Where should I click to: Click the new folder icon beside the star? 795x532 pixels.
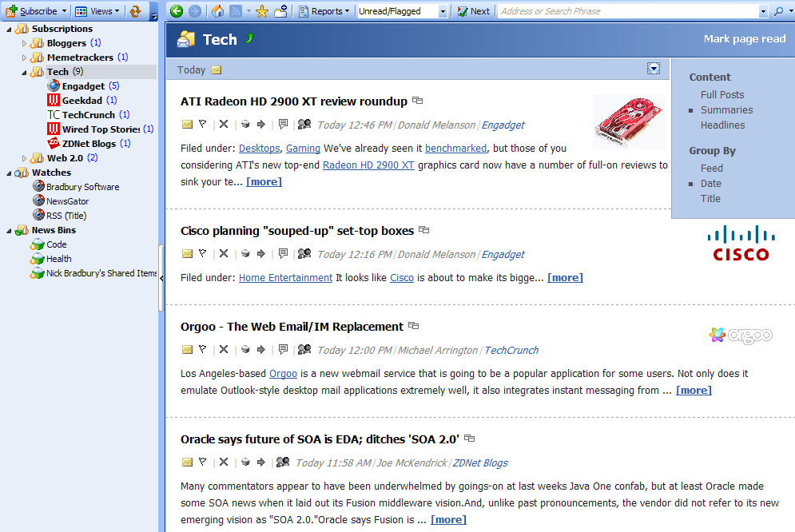pos(281,11)
